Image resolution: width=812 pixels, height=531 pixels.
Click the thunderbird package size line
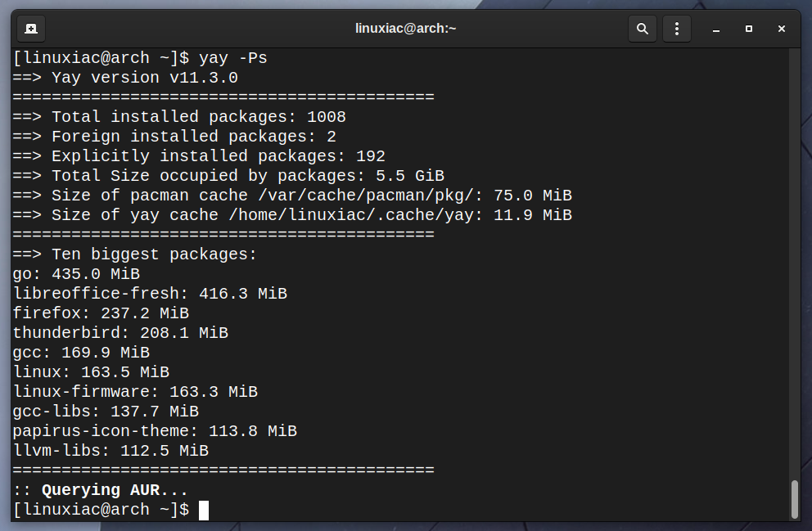(120, 333)
